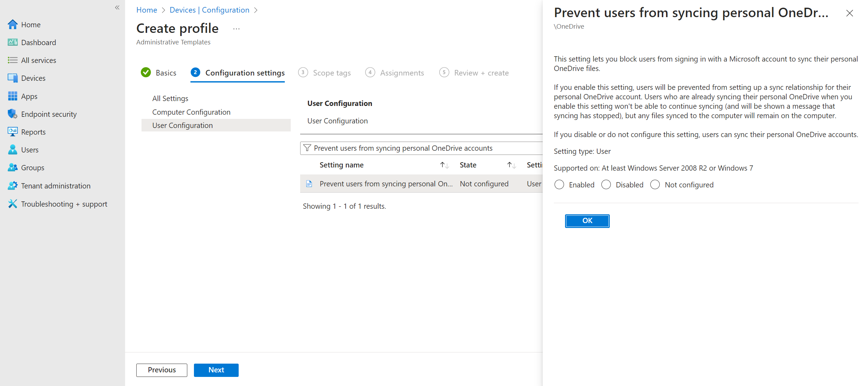Viewport: 868px width, 386px height.
Task: Click the Troubleshooting + support tools icon
Action: 13,204
